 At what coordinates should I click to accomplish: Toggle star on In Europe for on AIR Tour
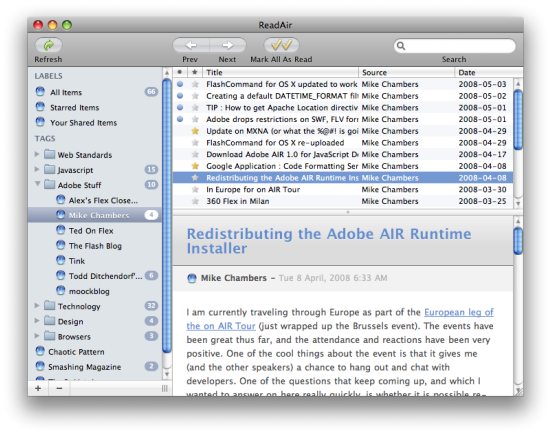click(195, 189)
